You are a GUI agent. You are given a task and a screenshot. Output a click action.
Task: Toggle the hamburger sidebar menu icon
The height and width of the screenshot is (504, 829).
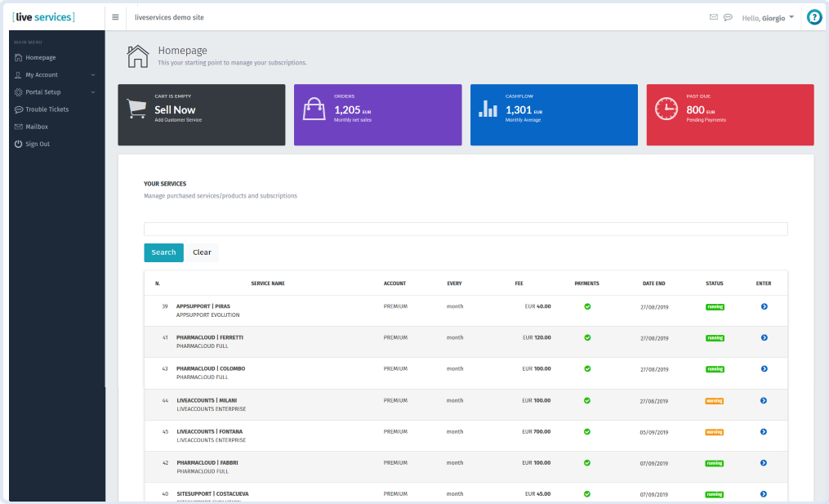(115, 17)
